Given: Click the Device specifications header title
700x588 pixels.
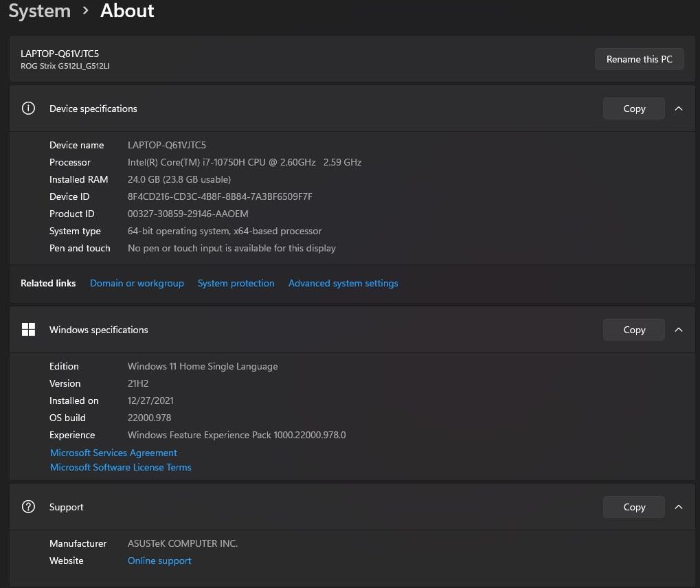Looking at the screenshot, I should [93, 109].
